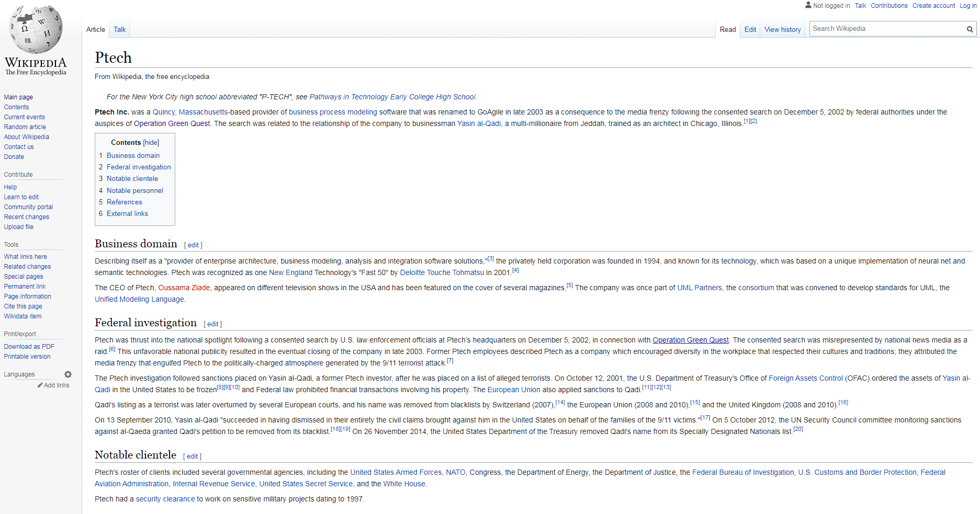The height and width of the screenshot is (514, 980).
Task: Open Community portal link
Action: (x=28, y=207)
